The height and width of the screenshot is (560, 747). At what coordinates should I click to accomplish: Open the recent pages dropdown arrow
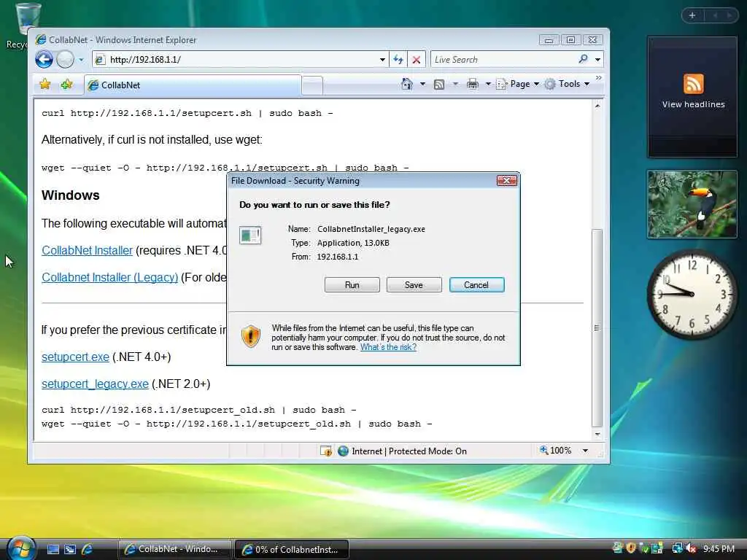click(x=81, y=60)
